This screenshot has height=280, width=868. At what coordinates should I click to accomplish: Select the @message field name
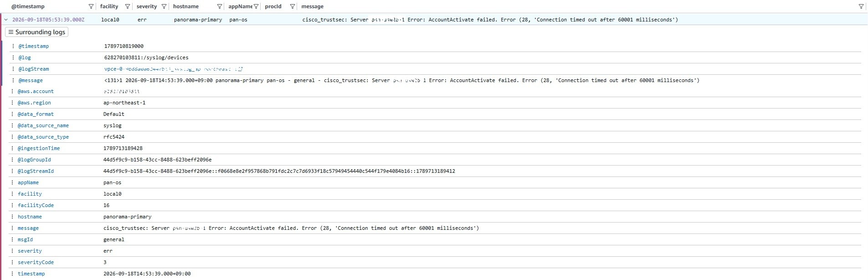(x=31, y=80)
